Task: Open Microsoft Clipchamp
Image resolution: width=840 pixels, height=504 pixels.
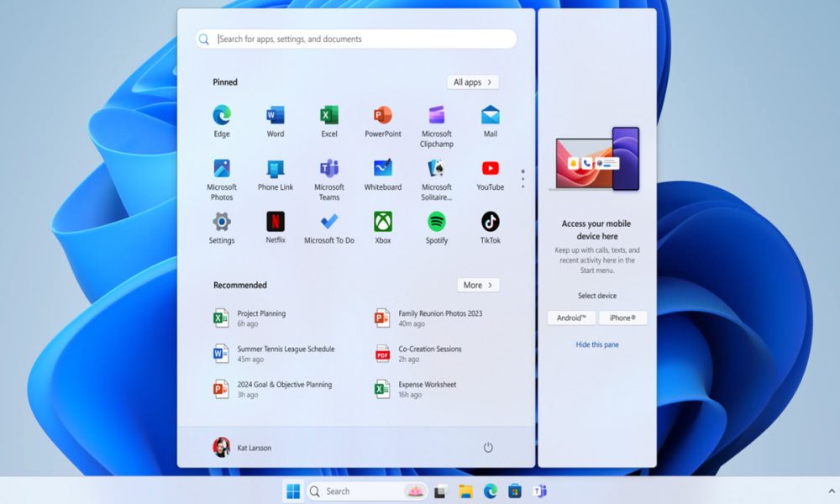Action: click(437, 126)
